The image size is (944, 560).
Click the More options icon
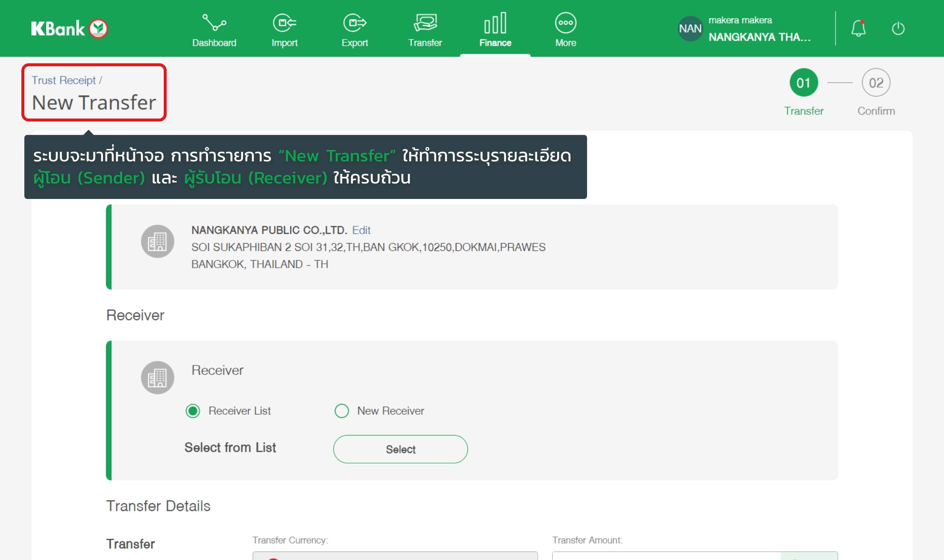pos(565,24)
